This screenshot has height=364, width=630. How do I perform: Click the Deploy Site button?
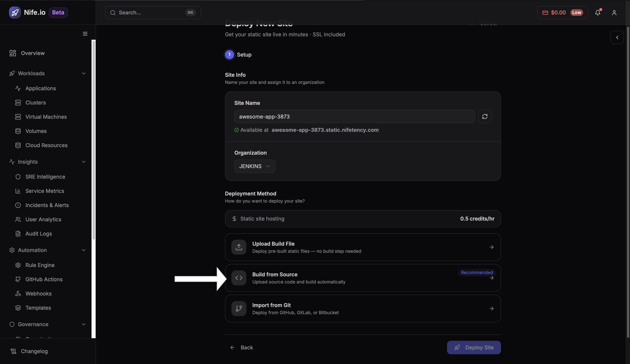tap(473, 347)
